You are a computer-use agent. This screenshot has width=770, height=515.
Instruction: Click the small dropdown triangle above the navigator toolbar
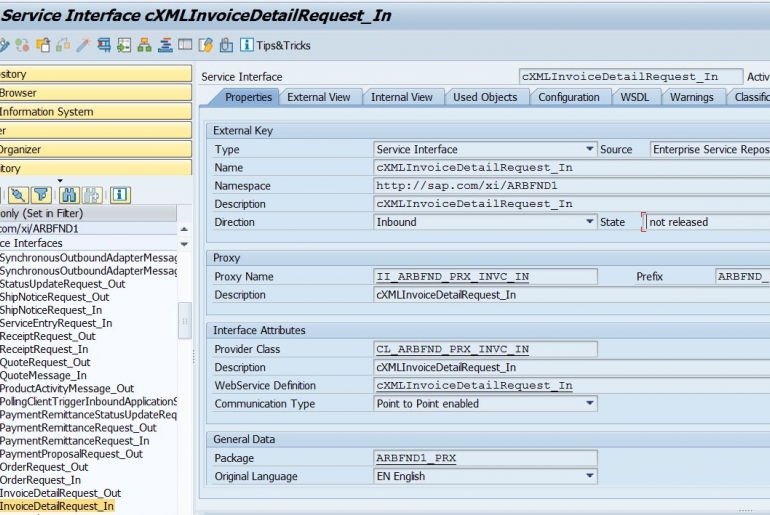[x=60, y=181]
